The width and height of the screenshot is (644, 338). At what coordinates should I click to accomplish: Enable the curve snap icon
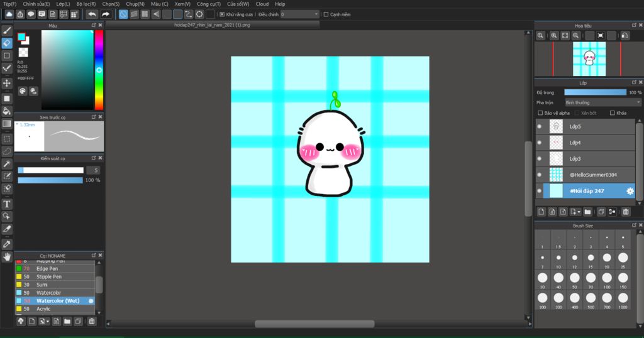(189, 14)
